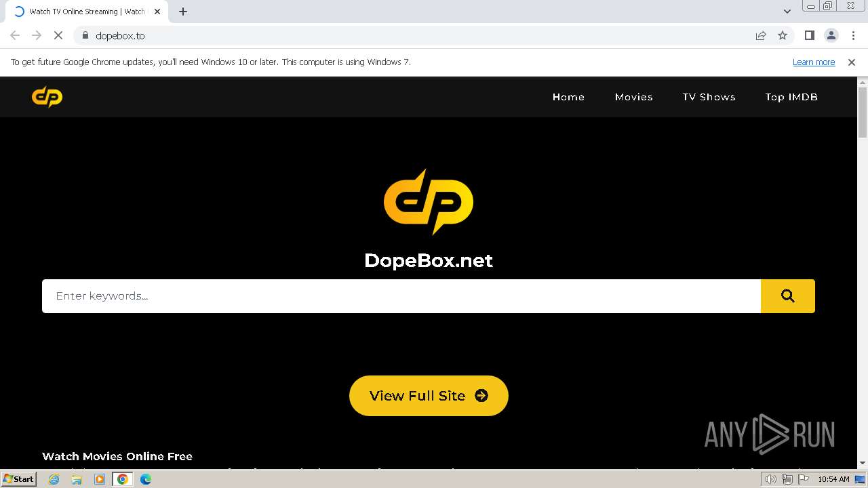The height and width of the screenshot is (488, 868).
Task: Click the Learn more link
Action: coord(814,62)
